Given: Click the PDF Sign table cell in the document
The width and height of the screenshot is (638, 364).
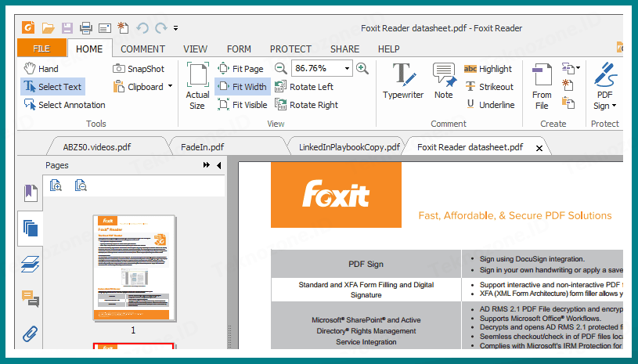Looking at the screenshot, I should click(366, 264).
